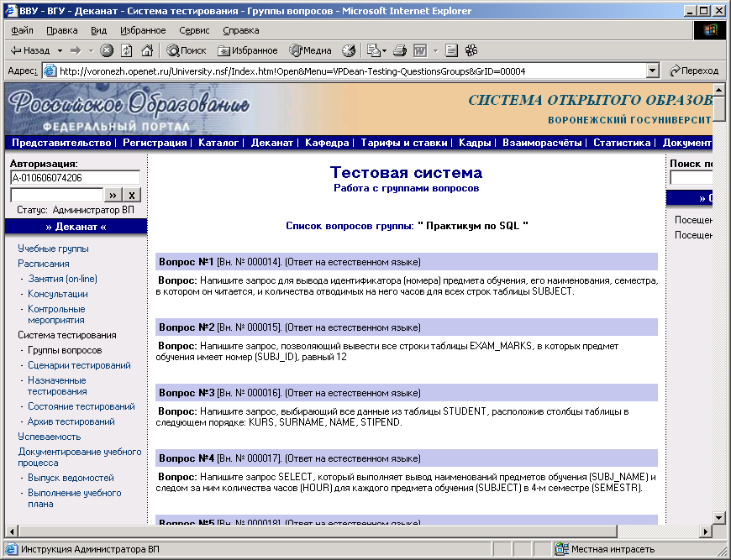
Task: Click the empty password field under Авторизация
Action: click(56, 195)
